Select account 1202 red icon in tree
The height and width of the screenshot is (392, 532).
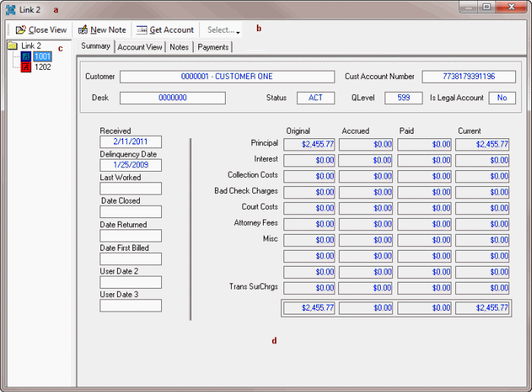pyautogui.click(x=27, y=67)
